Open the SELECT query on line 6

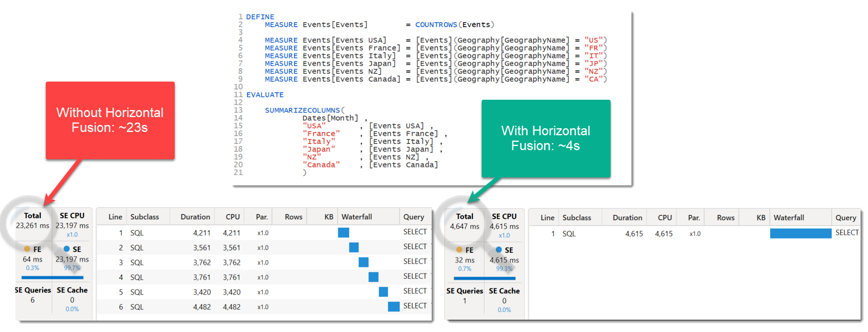click(415, 306)
